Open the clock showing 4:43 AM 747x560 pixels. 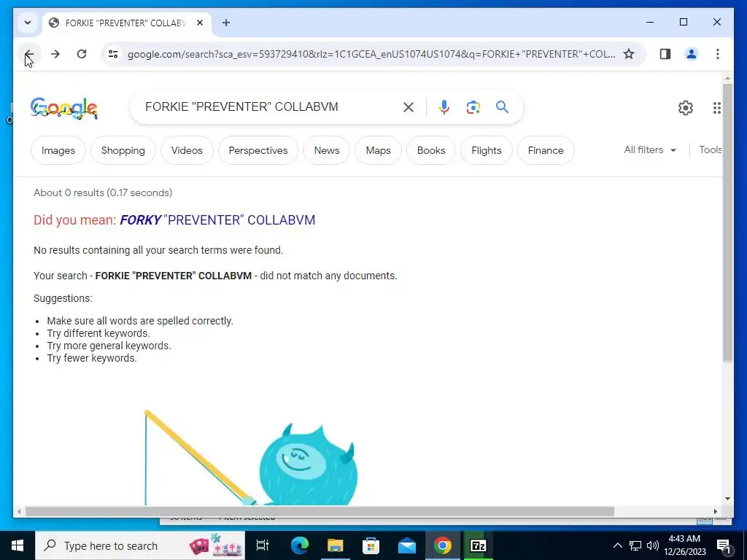pyautogui.click(x=685, y=545)
